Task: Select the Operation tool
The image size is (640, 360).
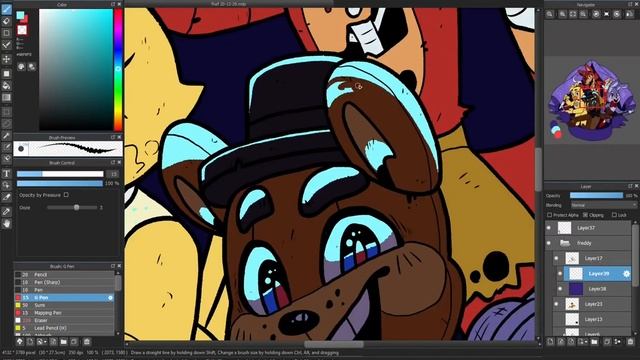Action: 7,185
